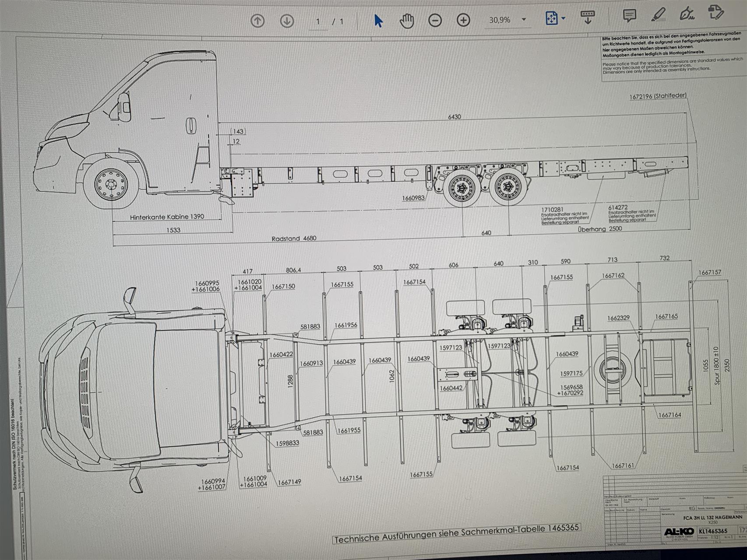The width and height of the screenshot is (747, 560).
Task: Click part number 1598833
Action: pos(287,443)
